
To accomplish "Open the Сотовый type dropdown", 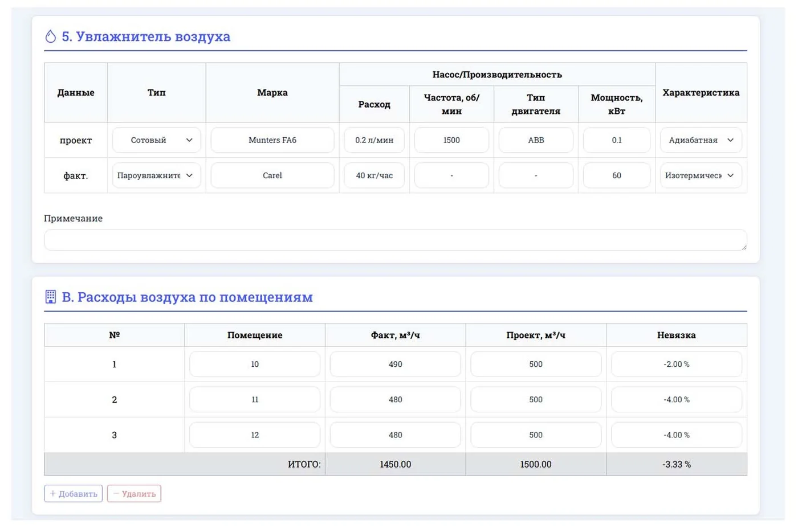I will click(156, 140).
